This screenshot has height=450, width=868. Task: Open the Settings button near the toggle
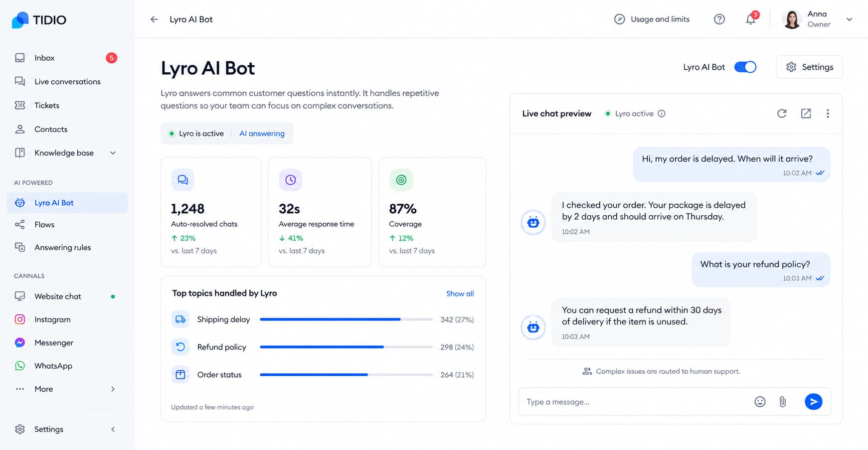(809, 67)
